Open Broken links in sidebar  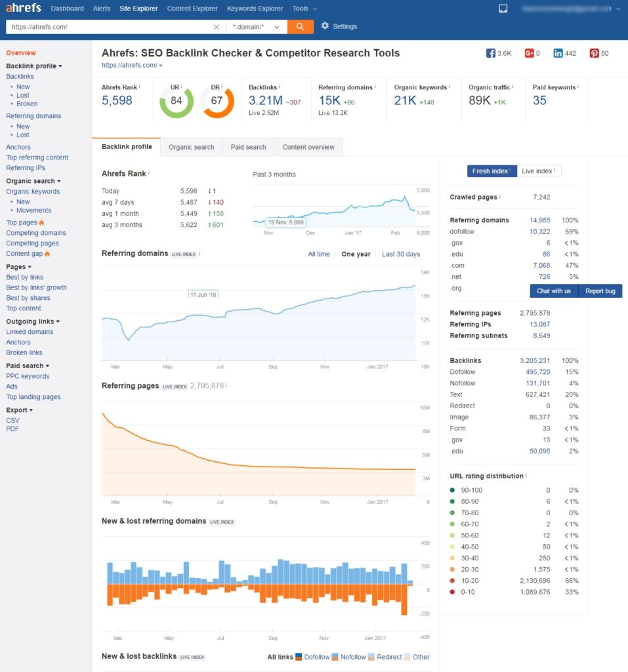click(x=24, y=352)
